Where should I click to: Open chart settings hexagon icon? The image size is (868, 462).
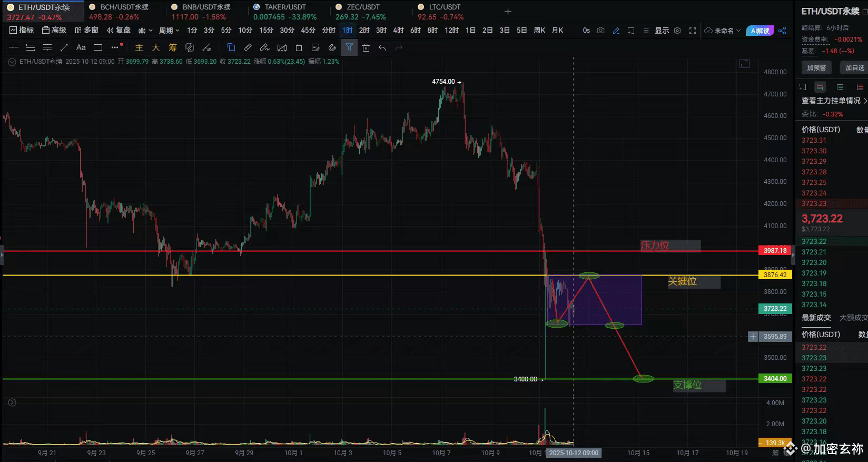click(677, 31)
